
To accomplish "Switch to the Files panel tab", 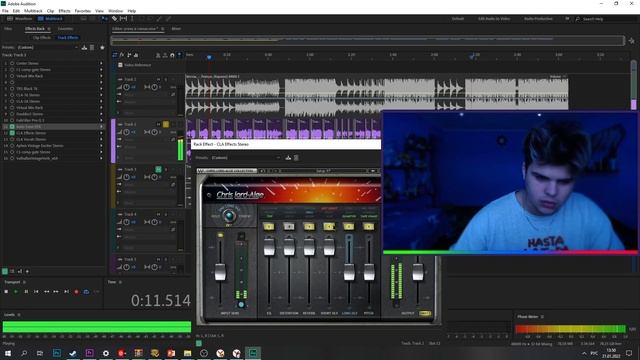I will 8,29.
